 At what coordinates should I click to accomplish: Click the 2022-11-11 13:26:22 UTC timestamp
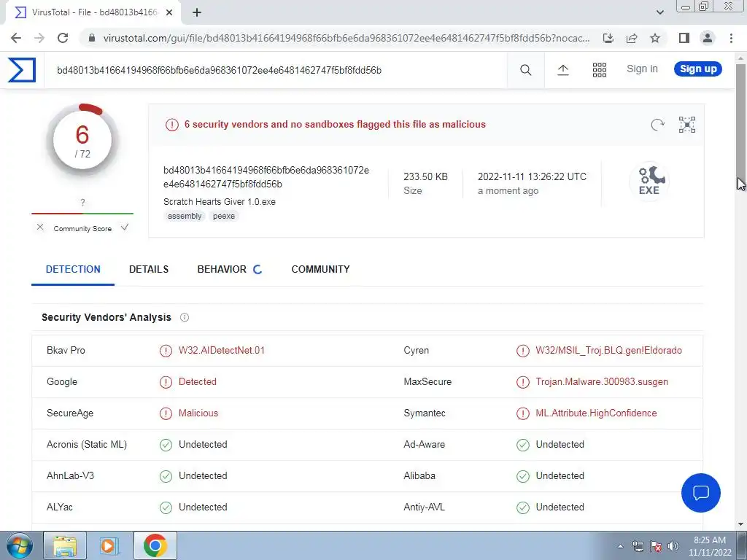click(x=532, y=176)
